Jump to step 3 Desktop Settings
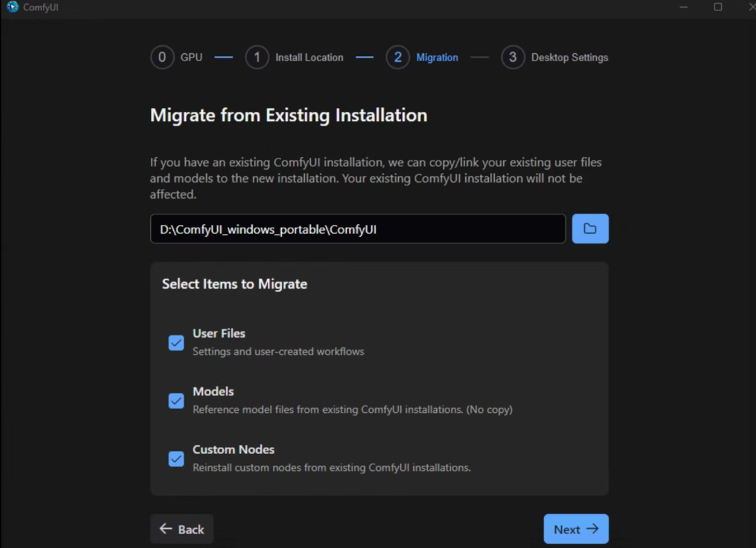The image size is (756, 548). coord(555,57)
